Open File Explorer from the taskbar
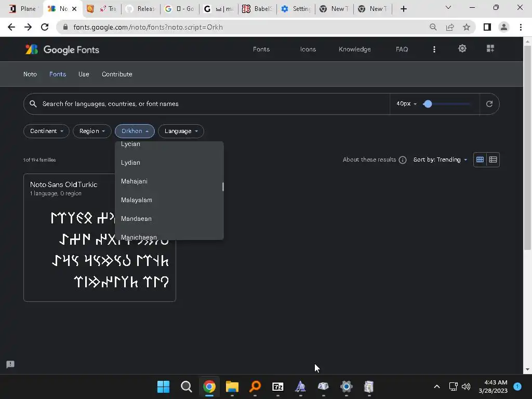Screen dimensions: 532x399 point(232,387)
